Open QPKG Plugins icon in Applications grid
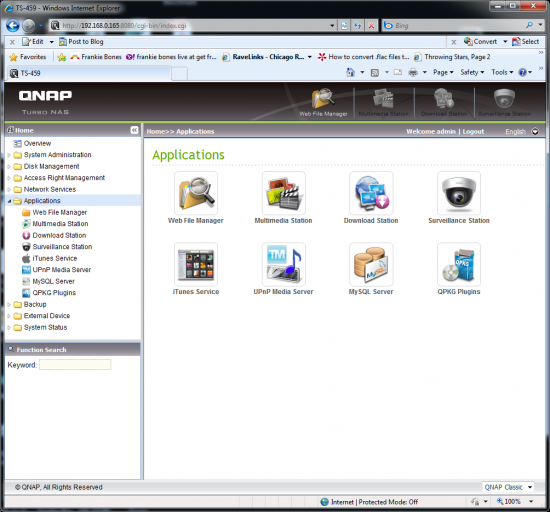 click(x=459, y=264)
